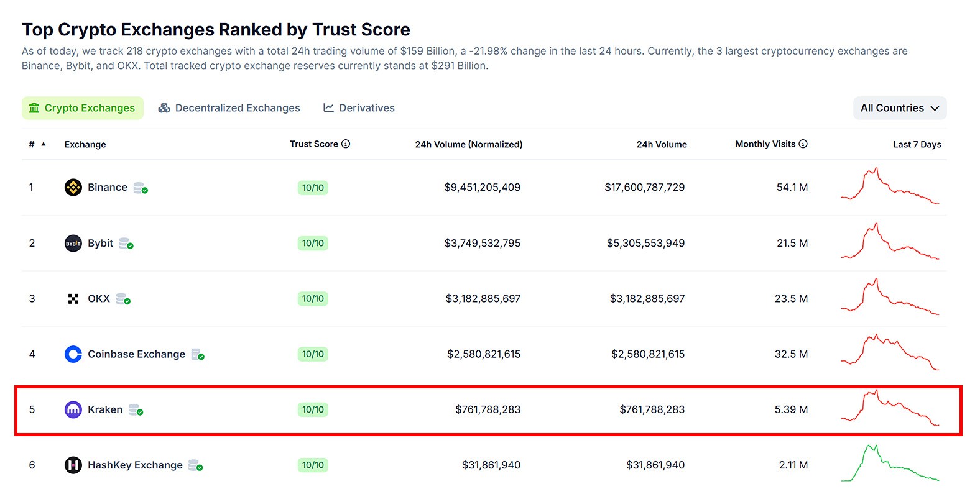Click HashKey's green 7-day sparkline chart
The width and height of the screenshot is (980, 489).
tap(890, 464)
